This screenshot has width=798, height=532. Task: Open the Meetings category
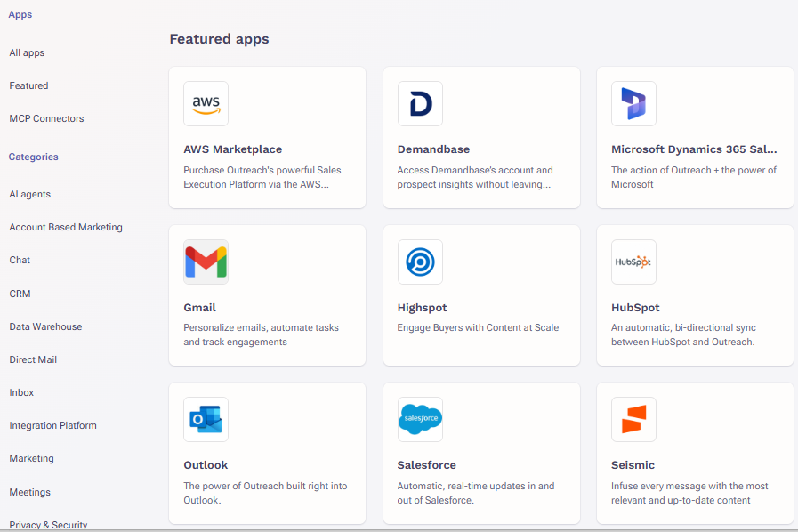click(29, 492)
